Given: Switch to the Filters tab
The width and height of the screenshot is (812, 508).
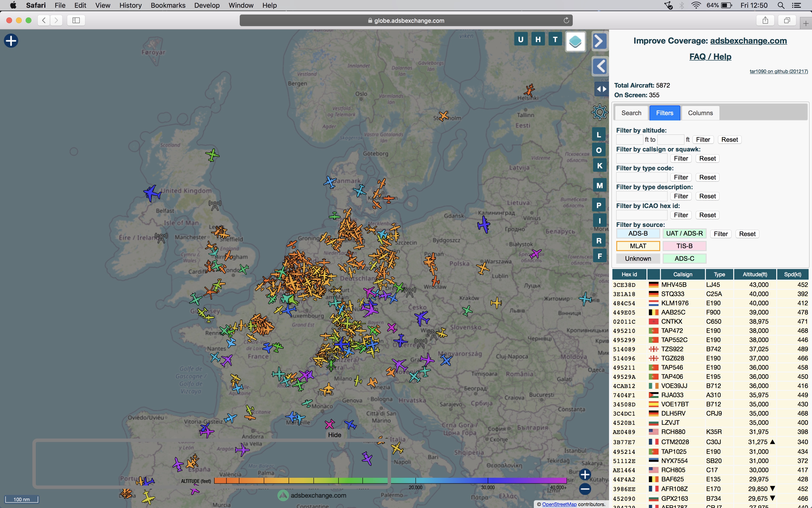Looking at the screenshot, I should pyautogui.click(x=665, y=113).
